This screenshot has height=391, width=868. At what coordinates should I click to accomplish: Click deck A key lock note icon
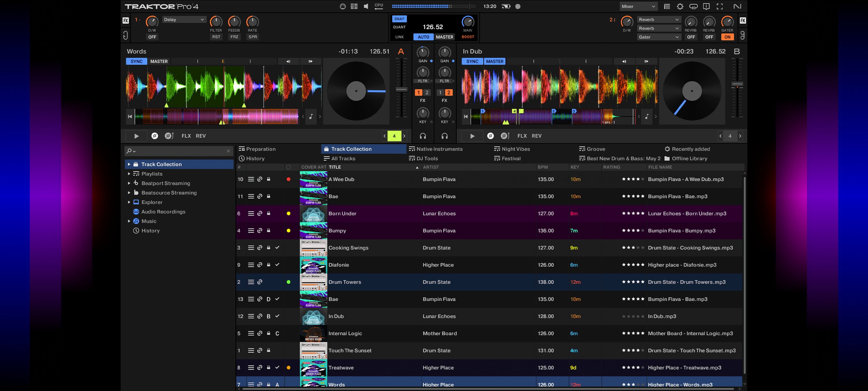[x=311, y=117]
